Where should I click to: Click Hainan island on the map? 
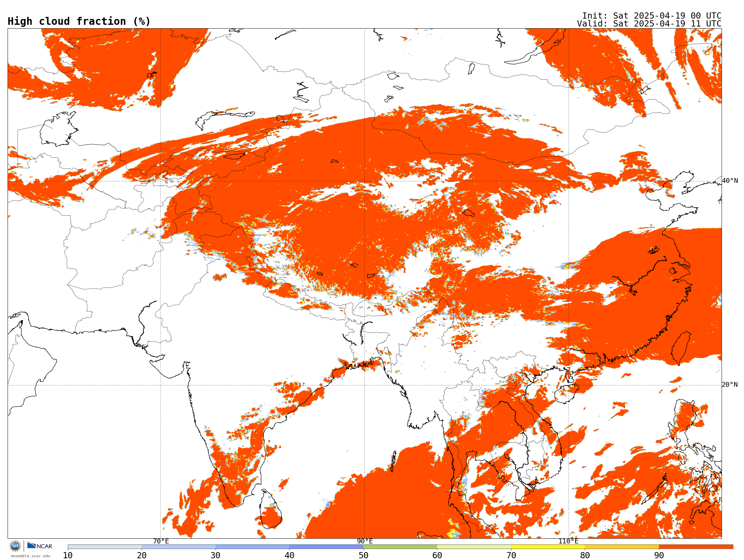(567, 394)
